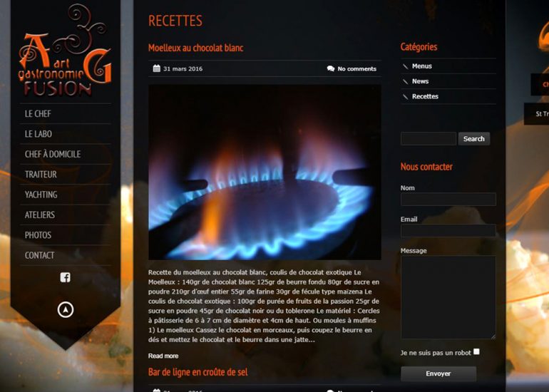Tick the 'Je ne suis pas un robot' checkbox
The width and height of the screenshot is (549, 392).
click(x=476, y=352)
